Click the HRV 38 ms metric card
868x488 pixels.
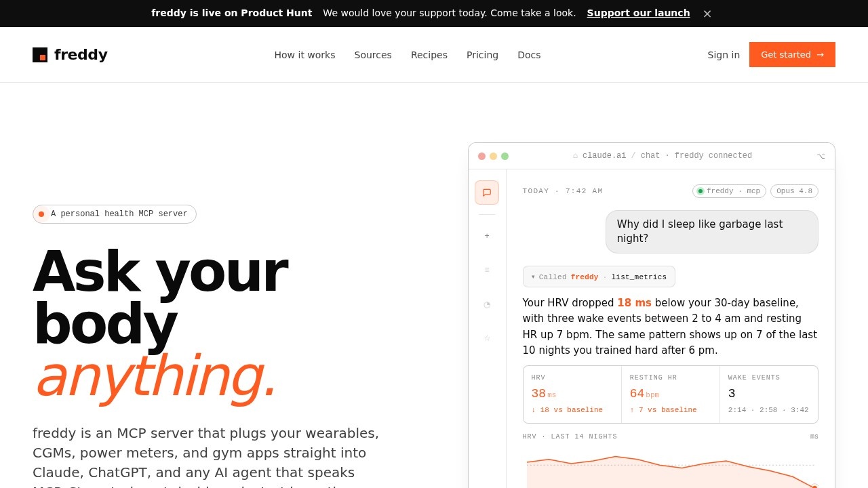click(572, 394)
